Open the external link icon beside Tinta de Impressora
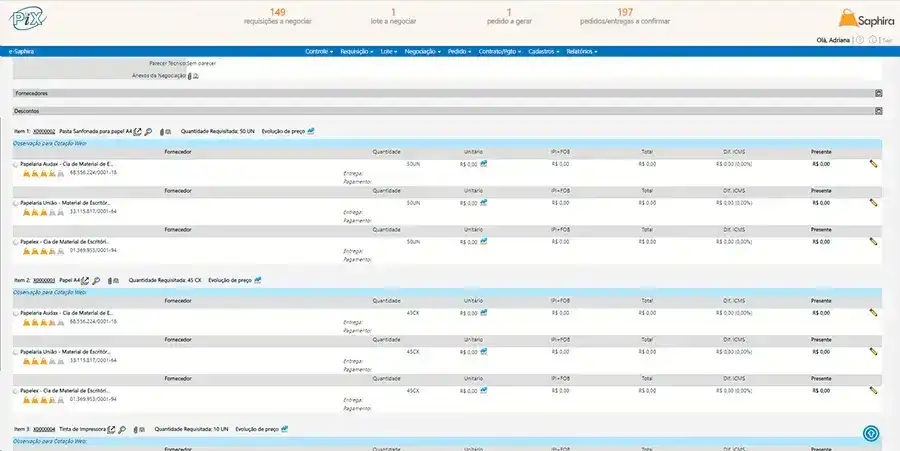The image size is (900, 451). (112, 429)
